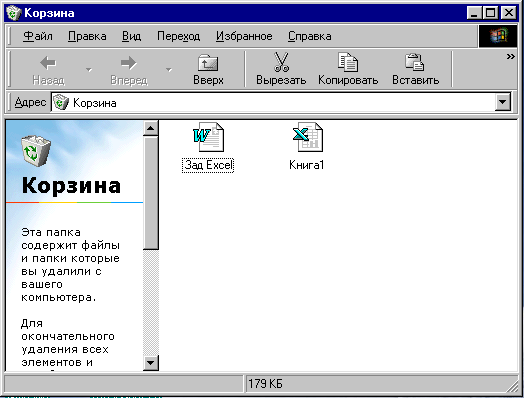Click the Вставить clipboard icon

(x=414, y=62)
